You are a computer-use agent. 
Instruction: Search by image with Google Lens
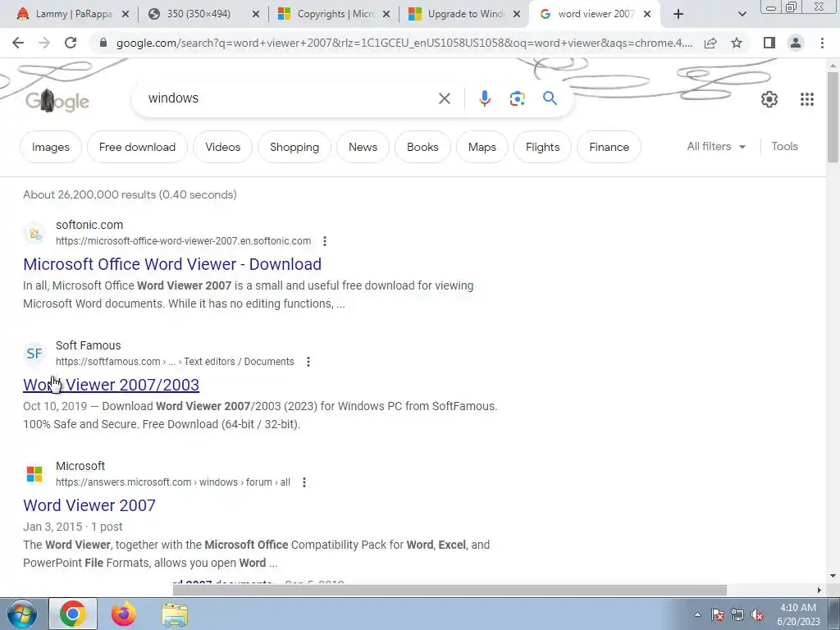coord(517,98)
